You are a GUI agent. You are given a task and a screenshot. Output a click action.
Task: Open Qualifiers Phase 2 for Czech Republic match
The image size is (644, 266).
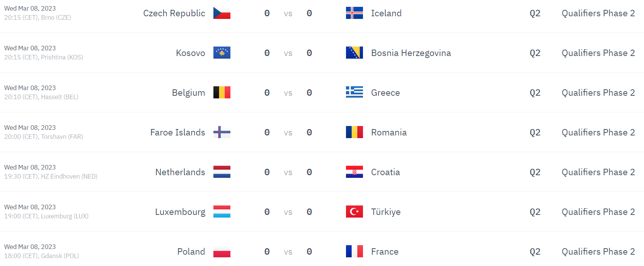(598, 13)
